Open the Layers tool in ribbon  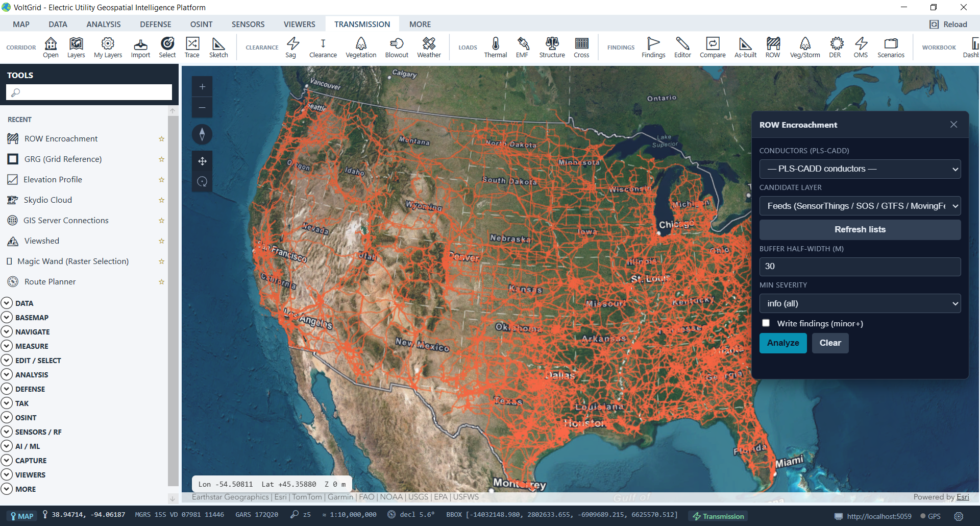point(76,47)
